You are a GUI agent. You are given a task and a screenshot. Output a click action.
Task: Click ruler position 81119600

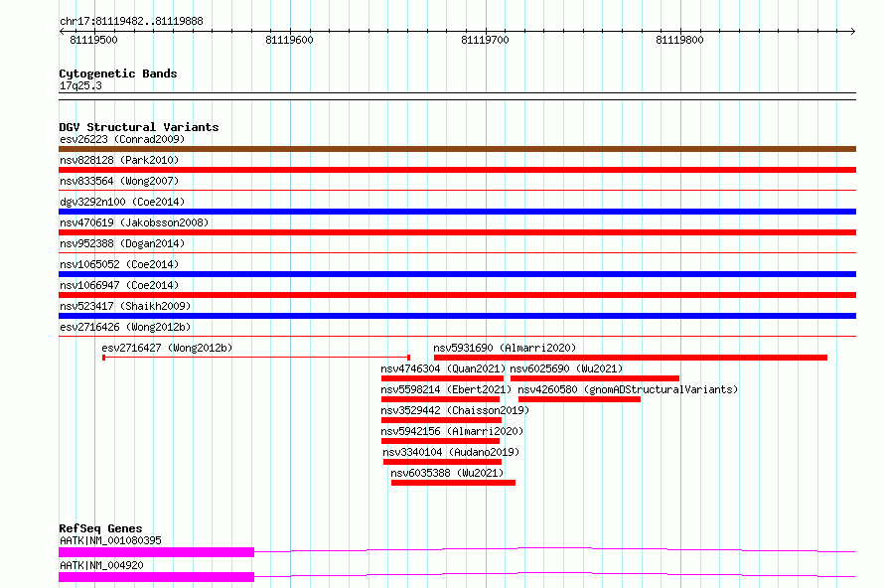pos(289,40)
